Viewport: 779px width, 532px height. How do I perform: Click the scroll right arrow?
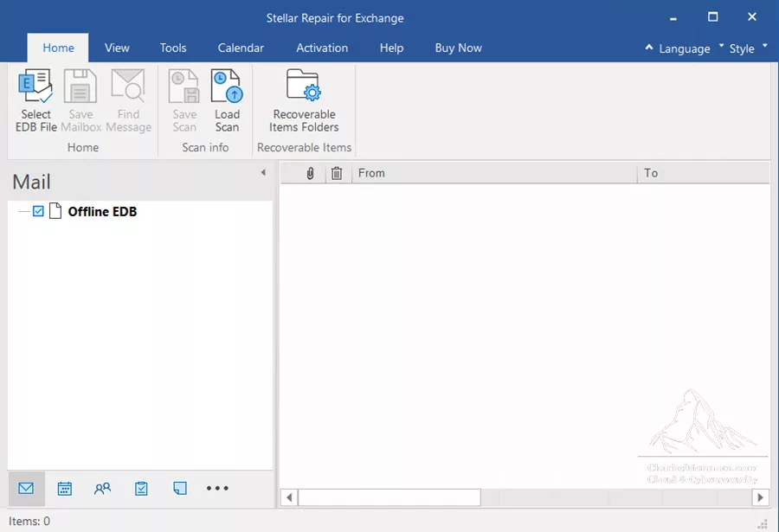pyautogui.click(x=760, y=497)
